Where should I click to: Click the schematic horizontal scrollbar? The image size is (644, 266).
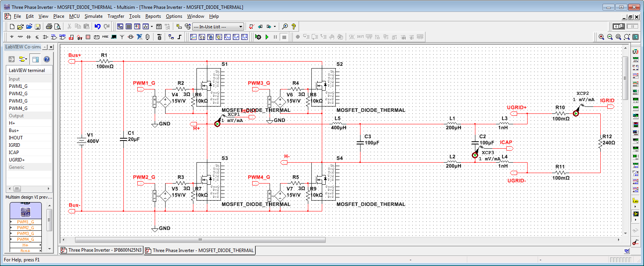coord(200,240)
